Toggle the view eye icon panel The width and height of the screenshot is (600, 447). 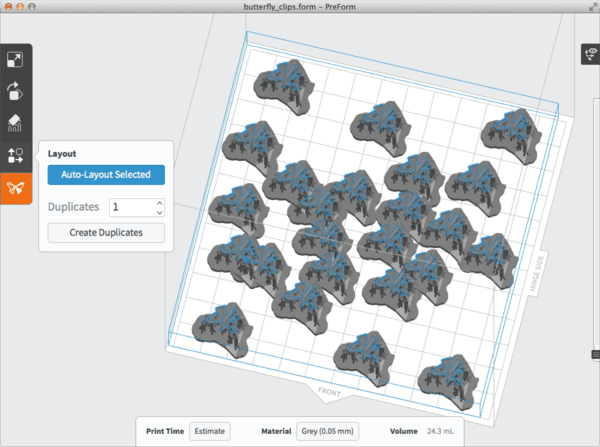[x=590, y=56]
